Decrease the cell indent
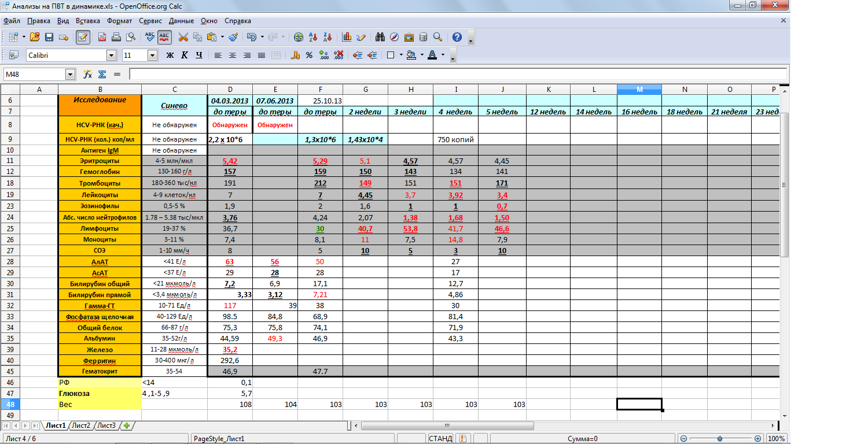 [357, 55]
